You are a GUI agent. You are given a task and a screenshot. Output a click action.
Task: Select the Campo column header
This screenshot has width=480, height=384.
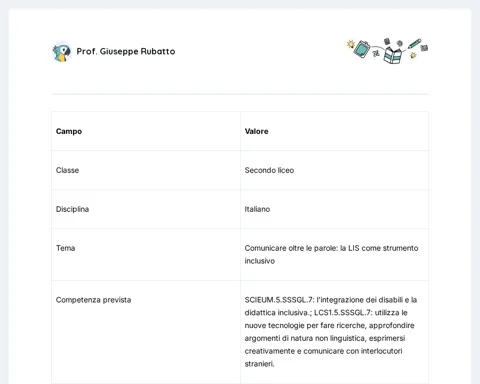[x=69, y=131]
